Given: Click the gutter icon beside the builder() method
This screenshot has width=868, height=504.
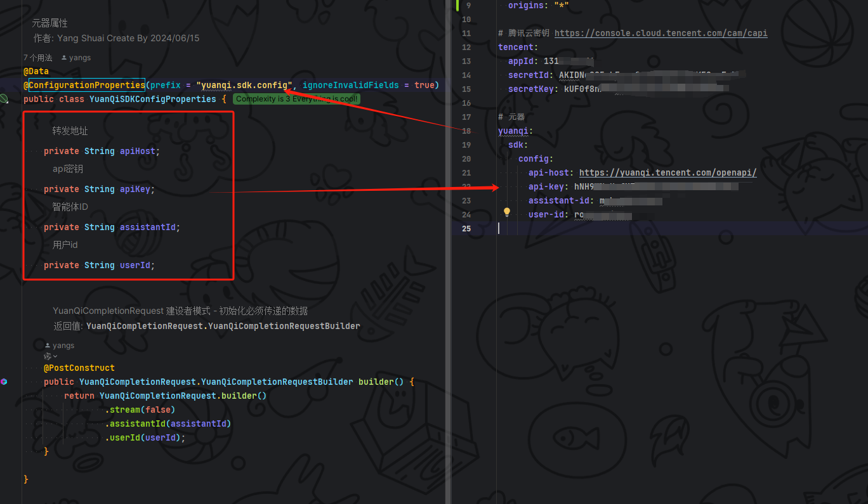Looking at the screenshot, I should (x=4, y=382).
